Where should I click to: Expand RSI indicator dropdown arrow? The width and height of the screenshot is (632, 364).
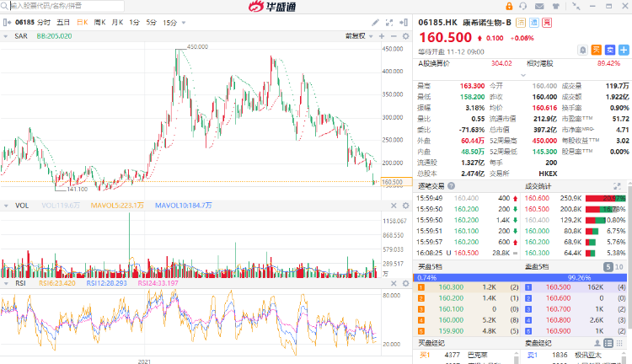point(6,283)
